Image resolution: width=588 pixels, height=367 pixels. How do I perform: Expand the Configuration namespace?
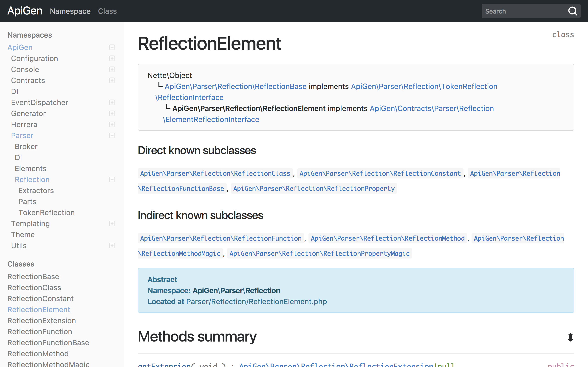112,58
